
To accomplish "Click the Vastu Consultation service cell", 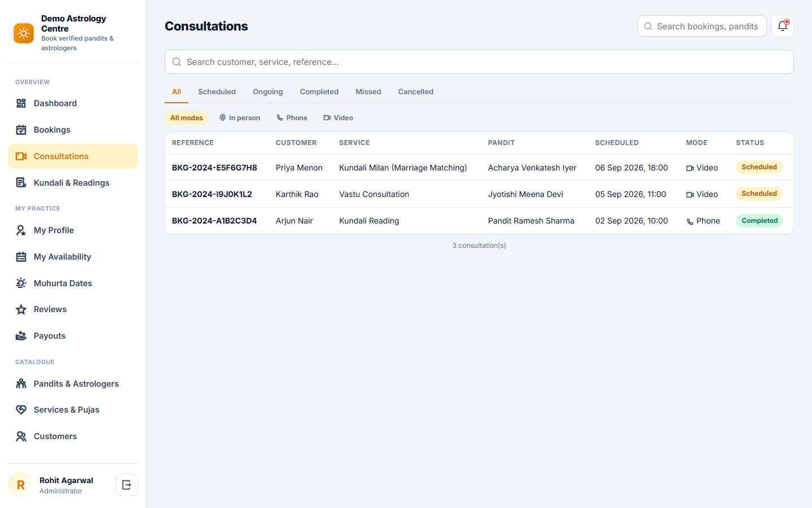I will coord(374,194).
